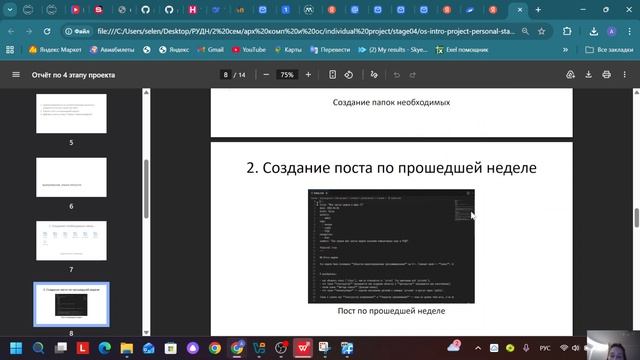
Task: Click the thumbnail sidebar scroll-down arrow
Action: (x=146, y=332)
